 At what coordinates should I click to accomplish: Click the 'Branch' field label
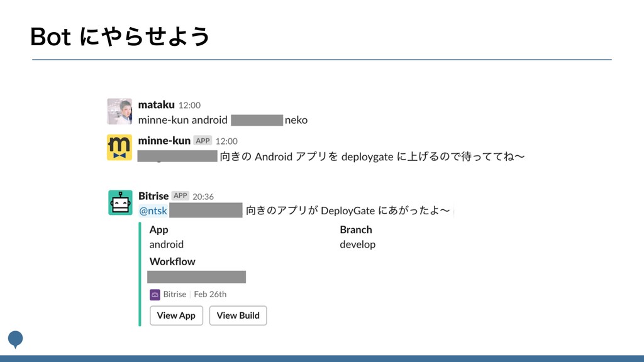(x=356, y=229)
